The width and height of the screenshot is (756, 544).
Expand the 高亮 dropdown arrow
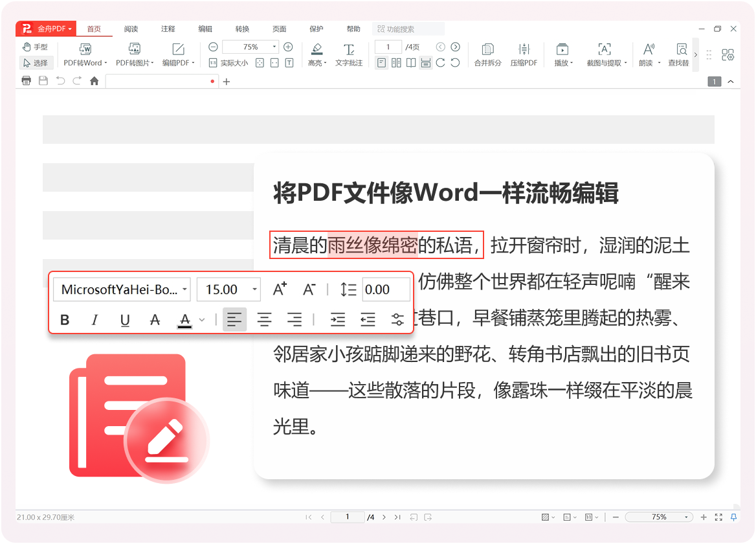(326, 63)
